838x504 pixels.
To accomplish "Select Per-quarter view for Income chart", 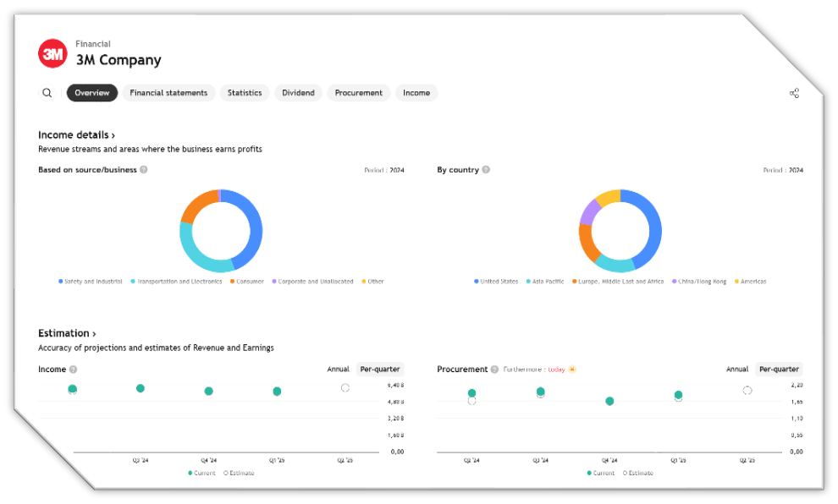I will 380,370.
